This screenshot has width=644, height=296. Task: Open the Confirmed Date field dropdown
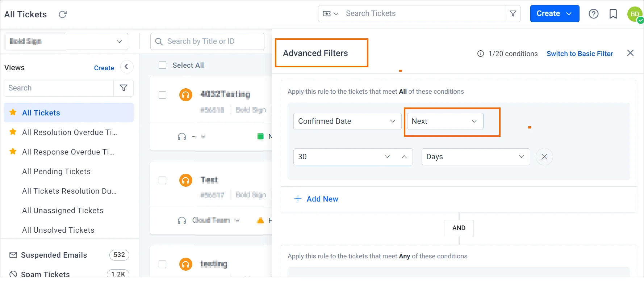(347, 121)
